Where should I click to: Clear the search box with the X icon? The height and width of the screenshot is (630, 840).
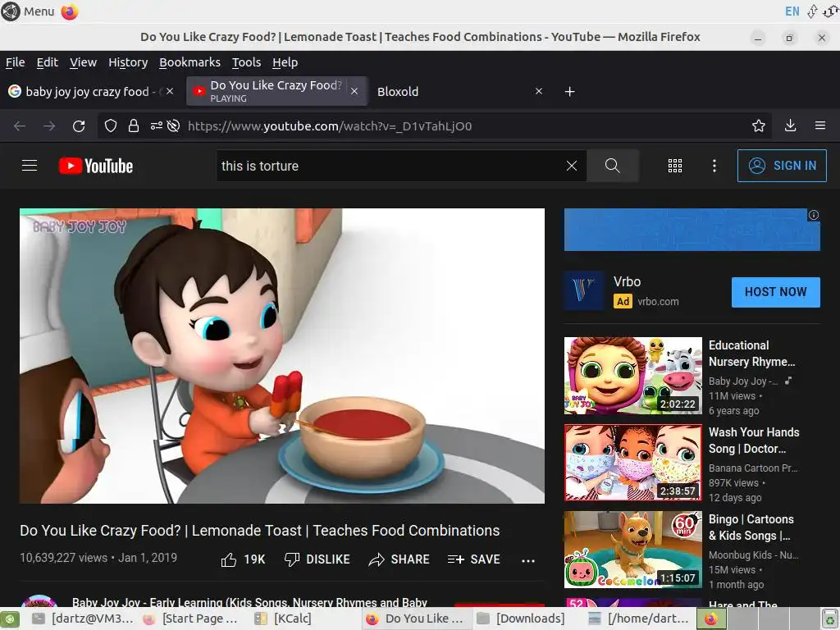(572, 166)
